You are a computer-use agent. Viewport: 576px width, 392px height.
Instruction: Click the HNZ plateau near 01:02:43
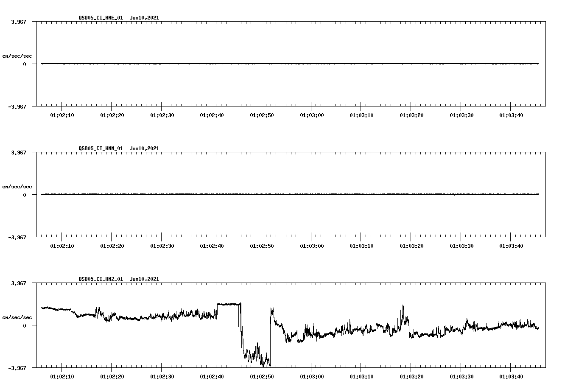click(228, 304)
